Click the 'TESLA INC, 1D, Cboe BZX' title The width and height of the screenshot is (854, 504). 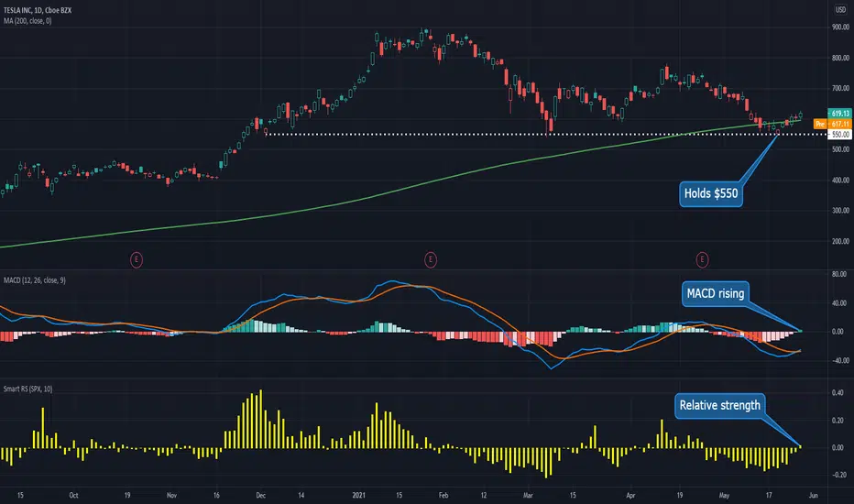(x=38, y=10)
